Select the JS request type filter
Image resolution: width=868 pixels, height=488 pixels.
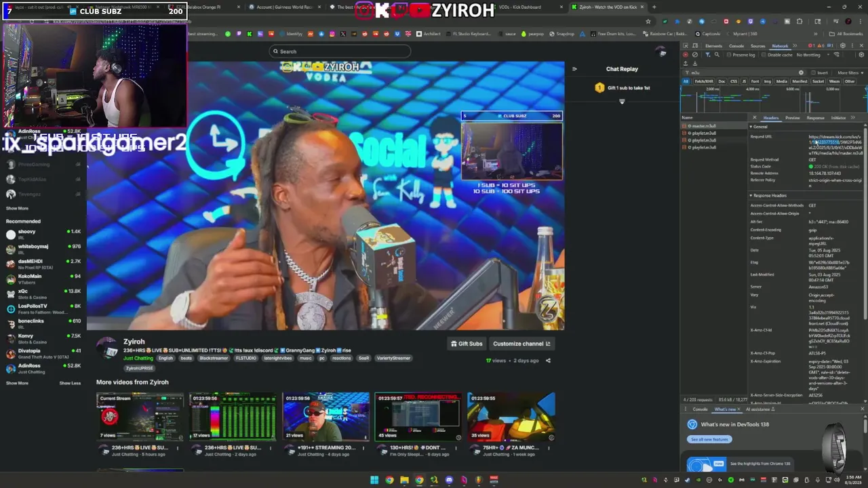[745, 81]
